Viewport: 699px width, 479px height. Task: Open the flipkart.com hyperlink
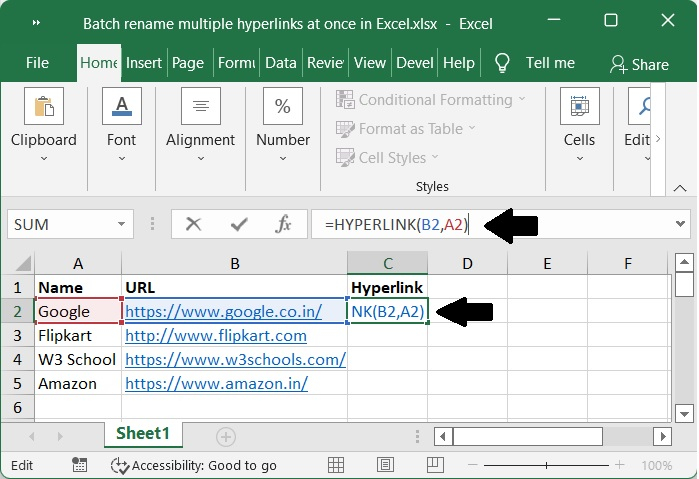(x=216, y=336)
